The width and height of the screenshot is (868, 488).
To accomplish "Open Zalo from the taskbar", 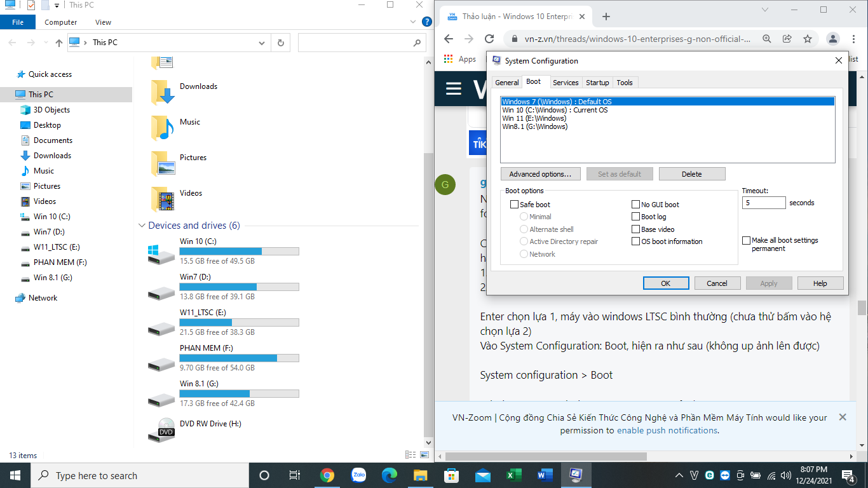I will click(x=358, y=475).
